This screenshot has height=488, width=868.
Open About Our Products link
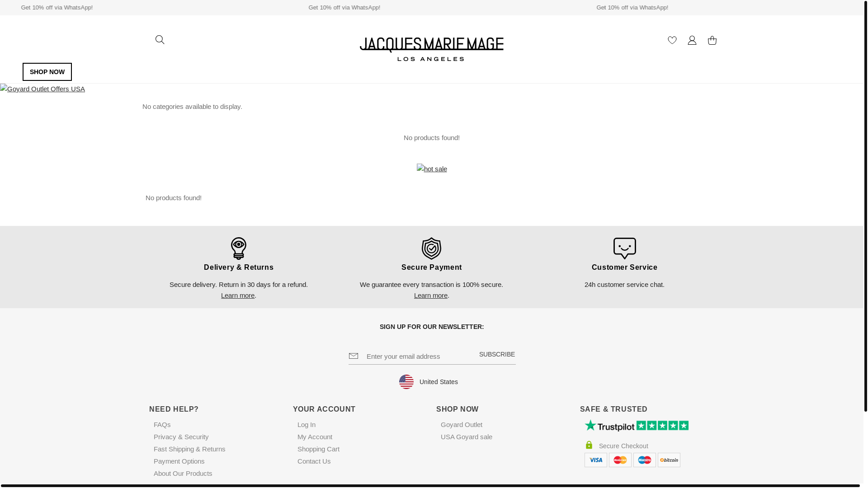tap(183, 474)
